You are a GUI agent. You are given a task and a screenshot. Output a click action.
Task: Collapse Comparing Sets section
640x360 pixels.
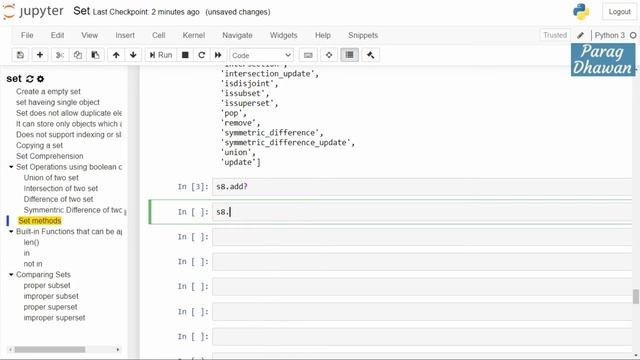point(11,275)
